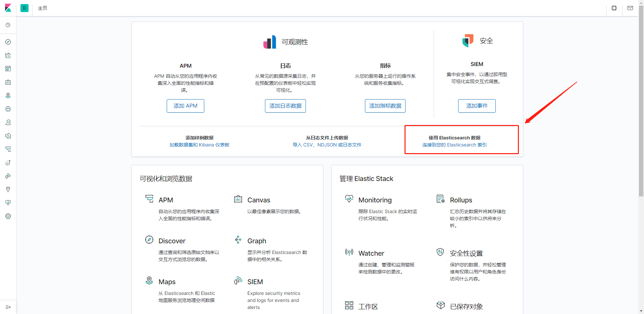This screenshot has height=314, width=644.
Task: Open 已保存对象 card title
Action: pyautogui.click(x=466, y=307)
